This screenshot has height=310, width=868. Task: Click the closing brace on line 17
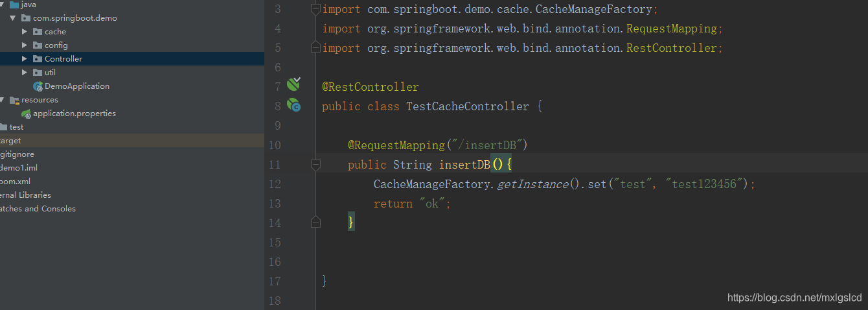point(325,281)
